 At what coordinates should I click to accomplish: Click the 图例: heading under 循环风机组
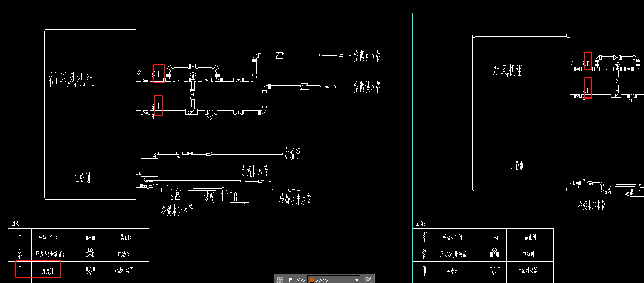16,224
